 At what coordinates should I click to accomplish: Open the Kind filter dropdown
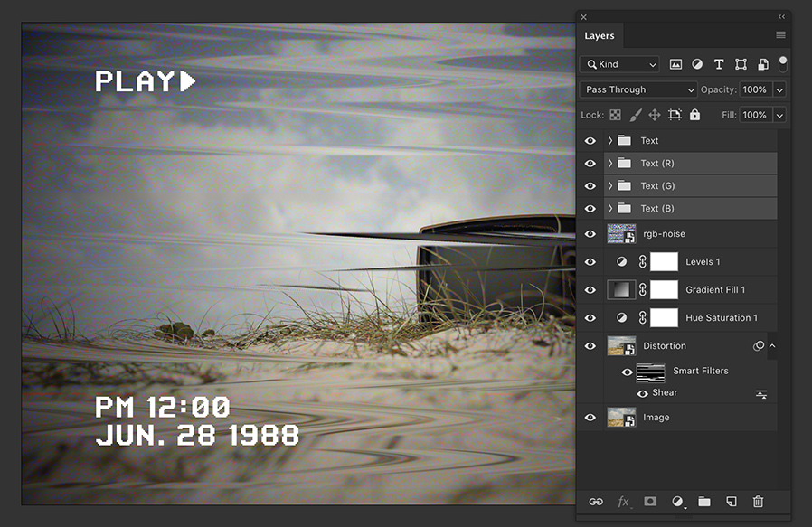[619, 64]
